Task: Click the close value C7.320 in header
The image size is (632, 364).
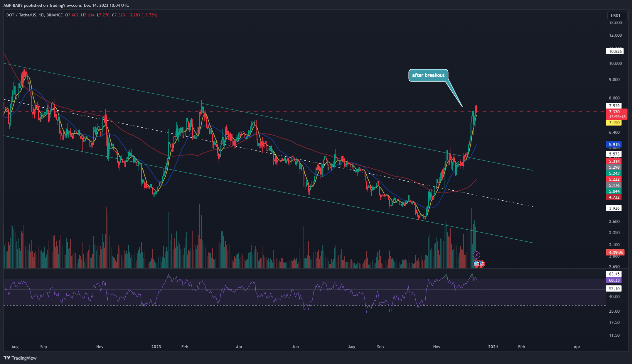Action: (x=118, y=15)
